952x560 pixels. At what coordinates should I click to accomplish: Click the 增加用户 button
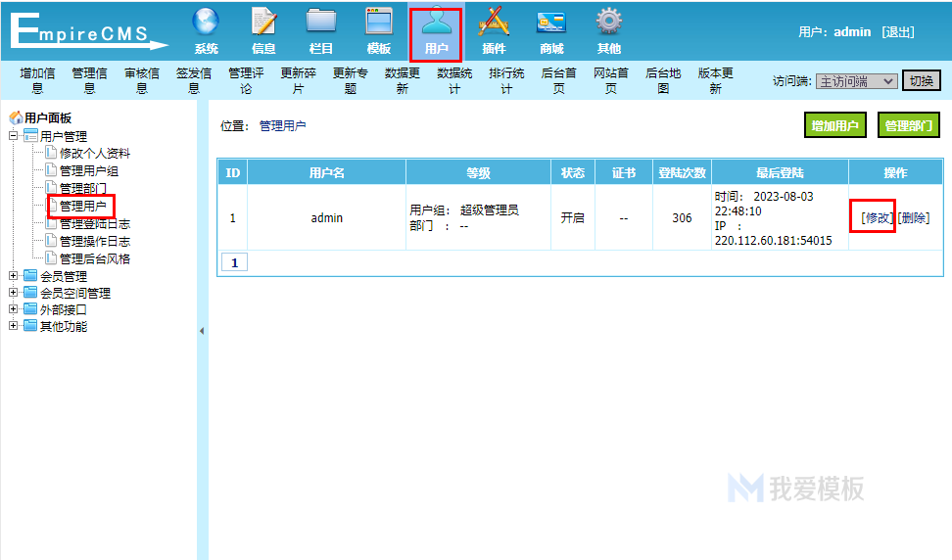pyautogui.click(x=834, y=125)
